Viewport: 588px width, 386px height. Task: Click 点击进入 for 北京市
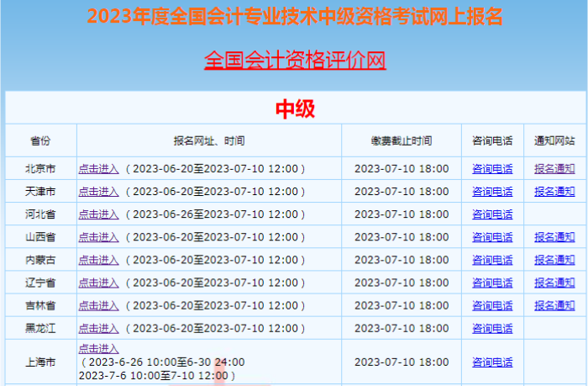(98, 169)
